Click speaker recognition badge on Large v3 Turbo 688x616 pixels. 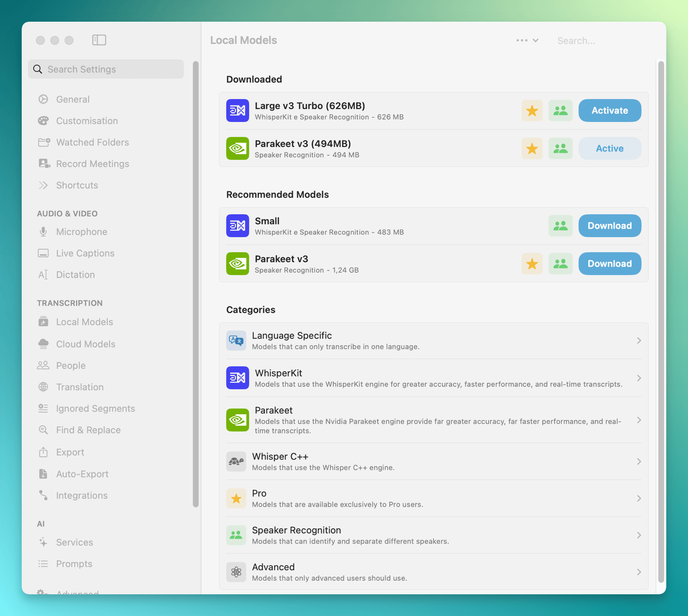click(x=560, y=110)
